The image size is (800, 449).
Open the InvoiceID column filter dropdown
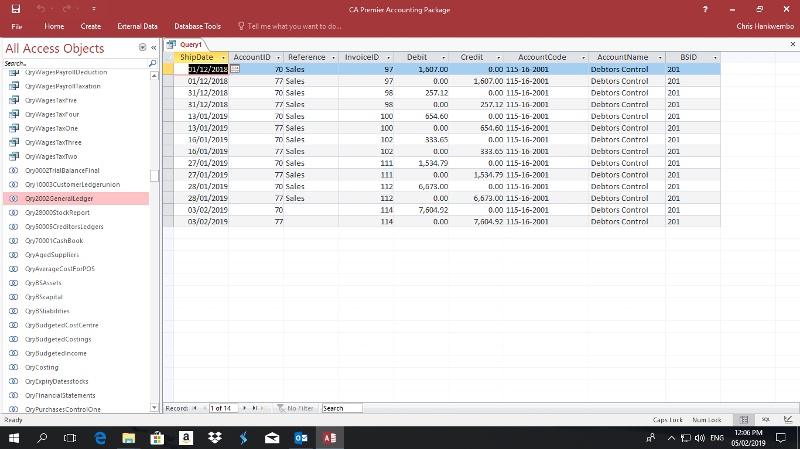(388, 58)
